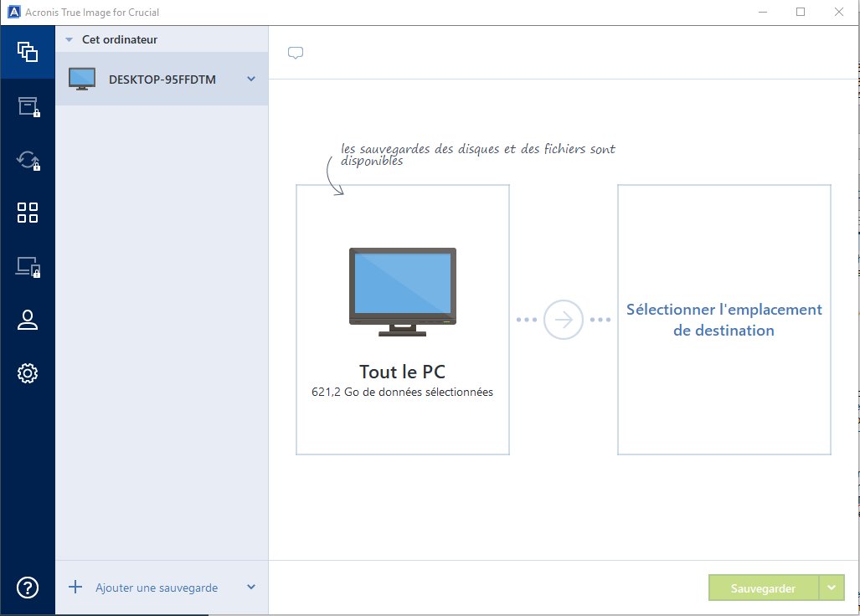This screenshot has height=616, width=860.
Task: Open the Help question mark icon
Action: point(28,588)
